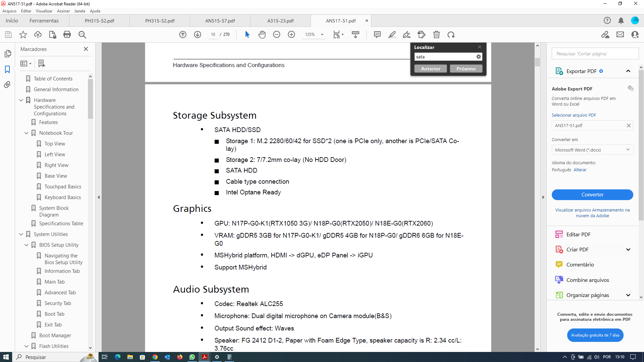
Task: Select the hand pan tool
Action: point(262,35)
